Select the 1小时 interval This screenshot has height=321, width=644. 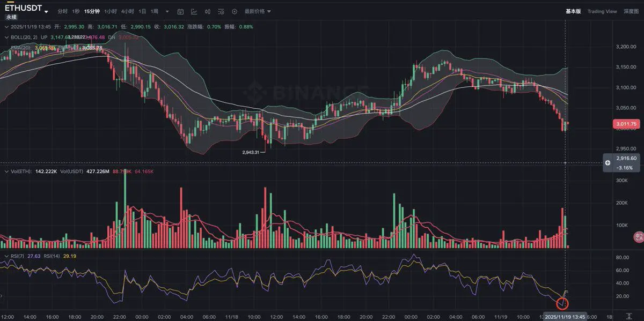tap(110, 11)
